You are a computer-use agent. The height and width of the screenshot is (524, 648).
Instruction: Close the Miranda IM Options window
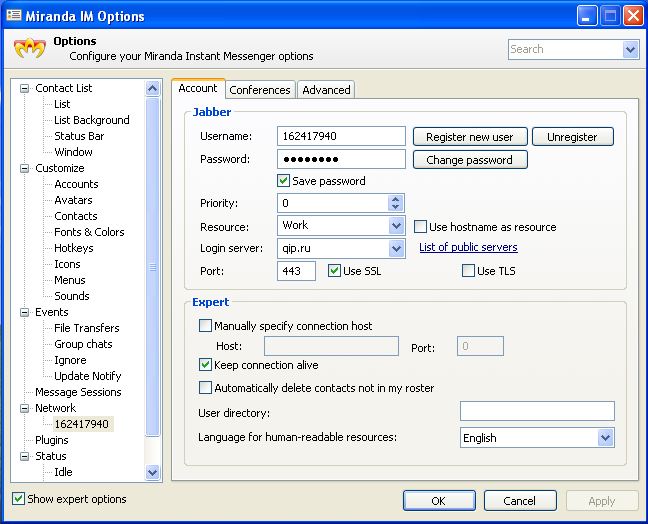[633, 16]
